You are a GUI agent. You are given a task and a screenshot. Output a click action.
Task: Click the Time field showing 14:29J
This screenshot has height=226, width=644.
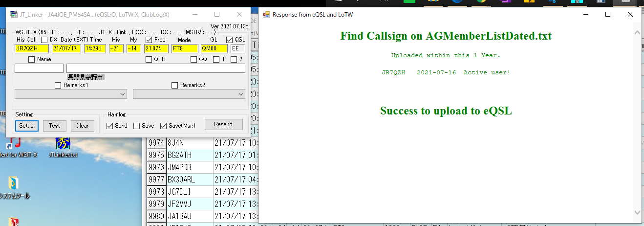coord(95,48)
